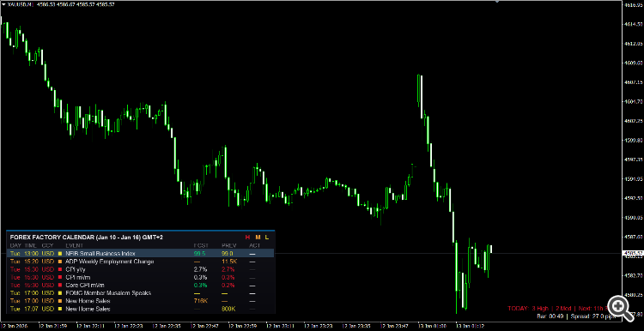
Task: Click the red impact square for Core CPI m/m
Action: [60, 285]
